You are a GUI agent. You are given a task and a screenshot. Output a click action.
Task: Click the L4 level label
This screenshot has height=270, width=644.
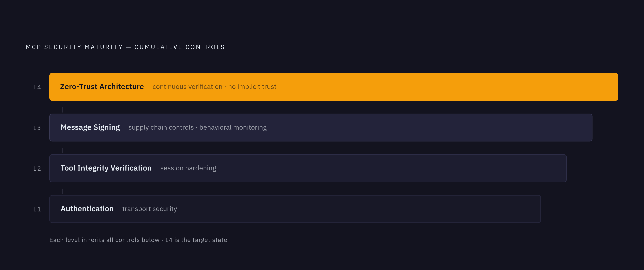37,87
